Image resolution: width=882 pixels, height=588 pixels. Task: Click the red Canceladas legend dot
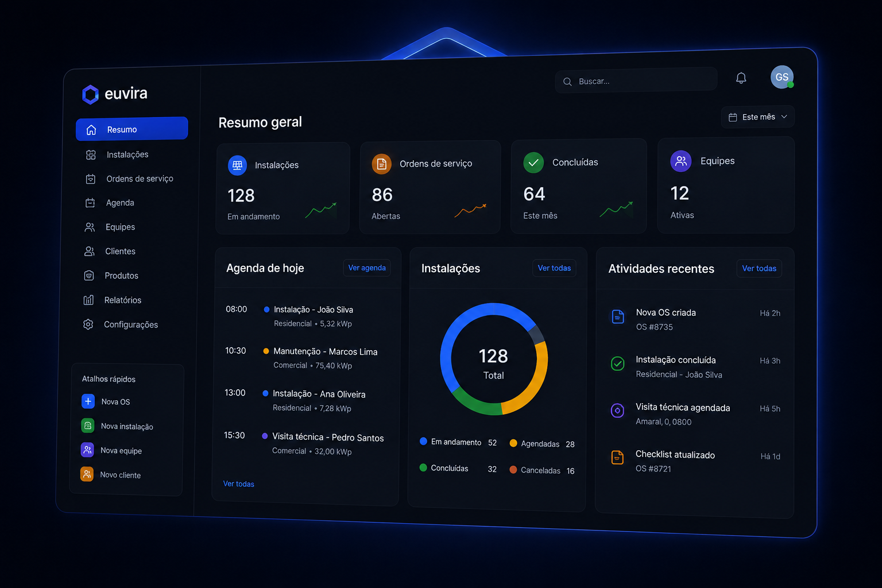pyautogui.click(x=513, y=470)
